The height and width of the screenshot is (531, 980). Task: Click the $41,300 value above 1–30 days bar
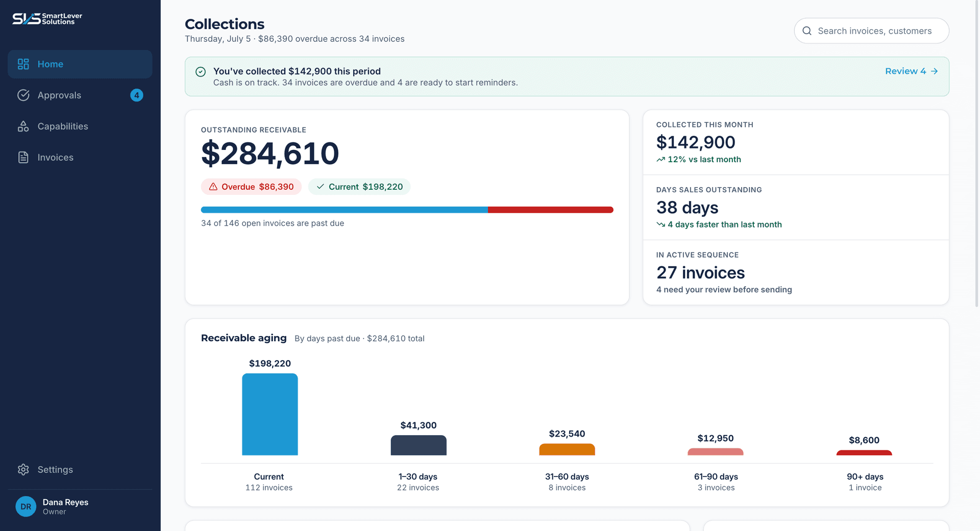click(419, 425)
